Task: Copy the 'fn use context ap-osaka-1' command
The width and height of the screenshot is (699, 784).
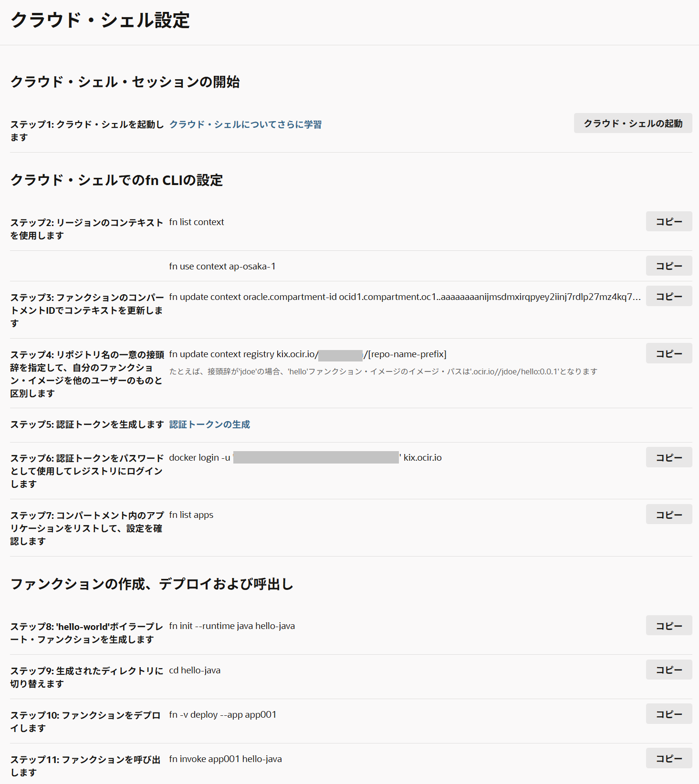Action: pyautogui.click(x=668, y=266)
